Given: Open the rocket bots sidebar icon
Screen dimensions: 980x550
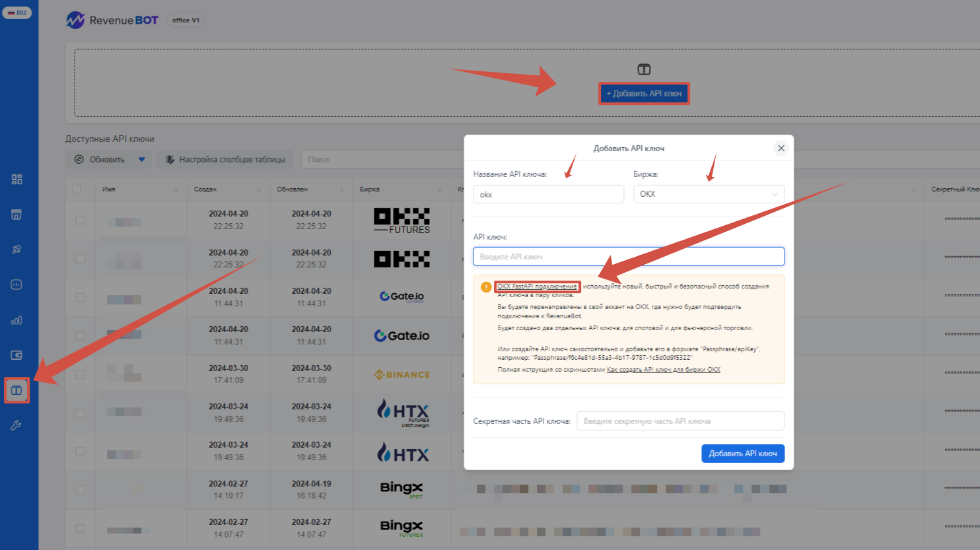Looking at the screenshot, I should [x=17, y=250].
